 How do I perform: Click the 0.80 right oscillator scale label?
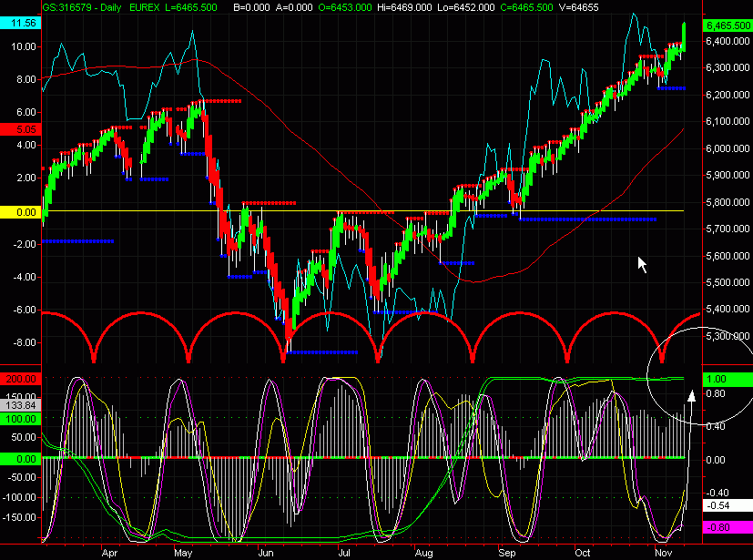pyautogui.click(x=716, y=394)
